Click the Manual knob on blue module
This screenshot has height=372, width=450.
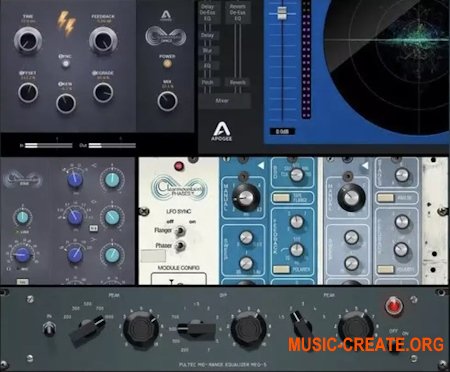tap(246, 198)
